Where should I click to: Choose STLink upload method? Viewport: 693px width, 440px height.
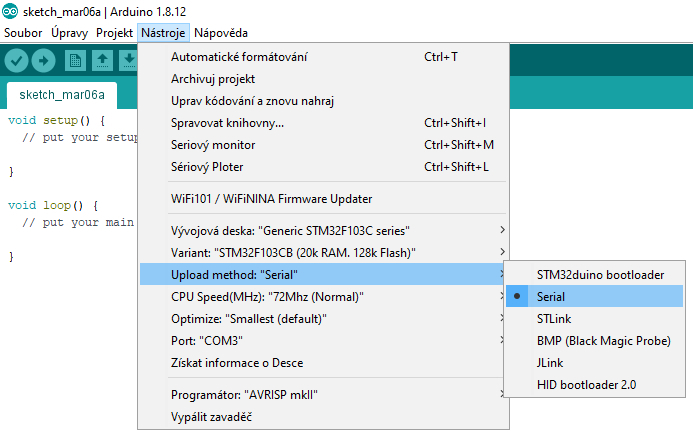click(x=594, y=319)
